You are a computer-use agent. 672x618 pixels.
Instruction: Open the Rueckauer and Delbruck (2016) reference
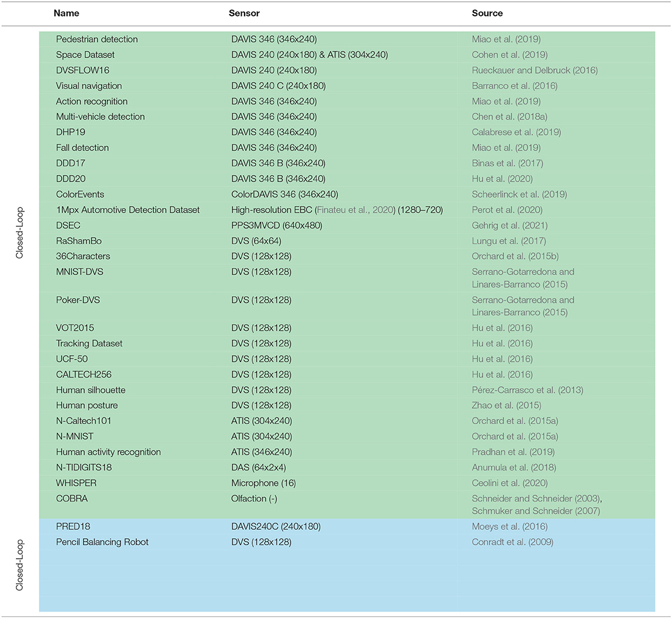[x=534, y=70]
